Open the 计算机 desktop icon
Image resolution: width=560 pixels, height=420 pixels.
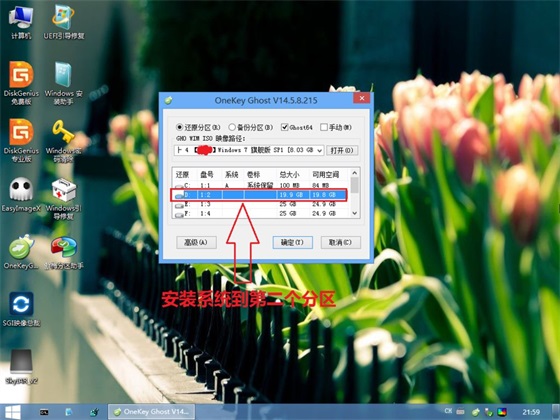(21, 22)
